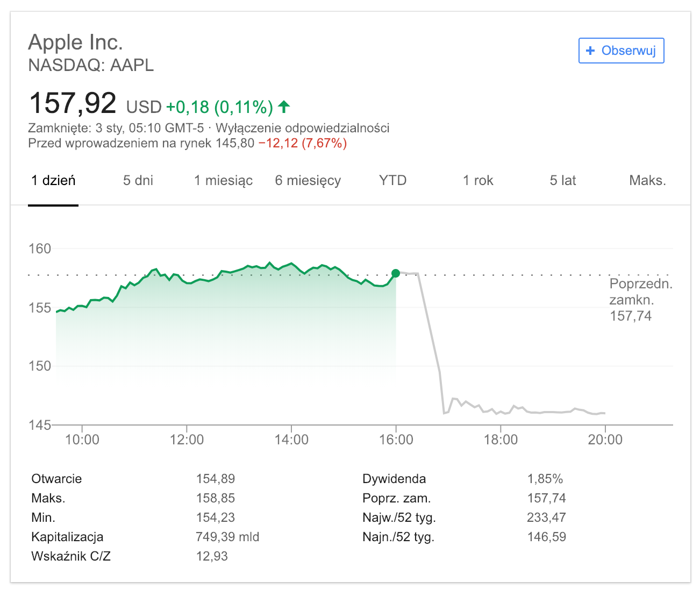Click the 157,92 current price value
The image size is (700, 595).
pos(73,103)
